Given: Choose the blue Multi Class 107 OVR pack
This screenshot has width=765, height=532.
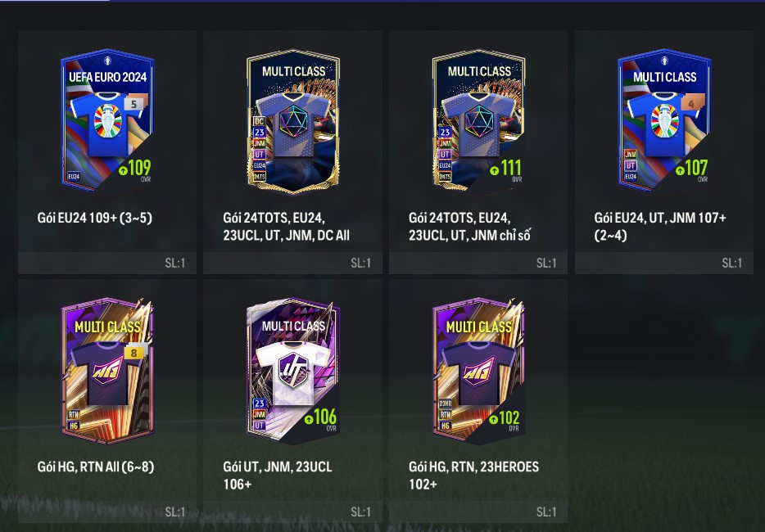Looking at the screenshot, I should click(664, 120).
